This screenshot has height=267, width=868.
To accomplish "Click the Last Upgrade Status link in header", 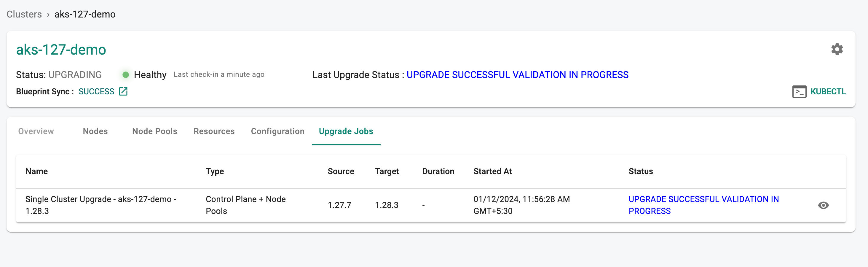I will click(517, 74).
